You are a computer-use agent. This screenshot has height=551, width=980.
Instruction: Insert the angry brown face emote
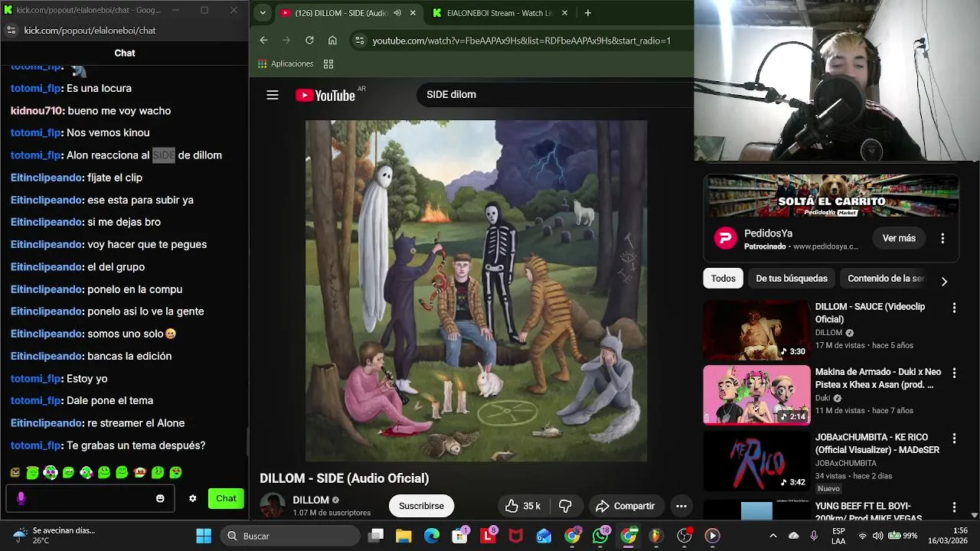(15, 473)
